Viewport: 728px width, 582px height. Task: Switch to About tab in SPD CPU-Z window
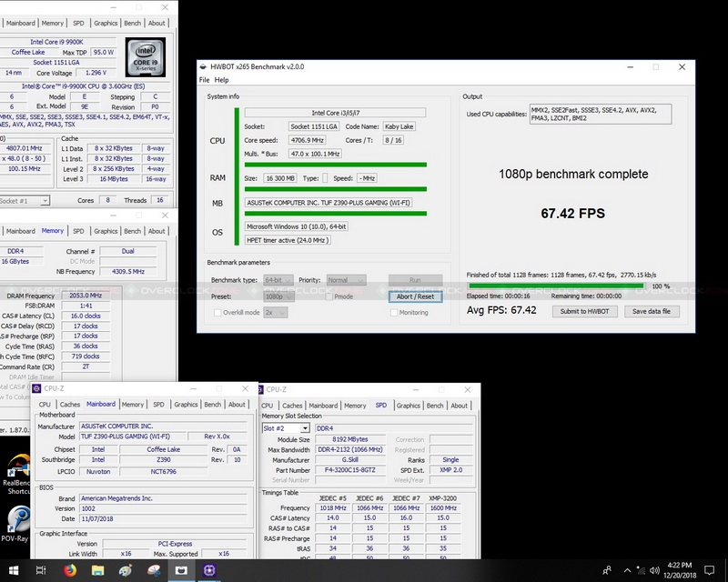[x=460, y=406]
